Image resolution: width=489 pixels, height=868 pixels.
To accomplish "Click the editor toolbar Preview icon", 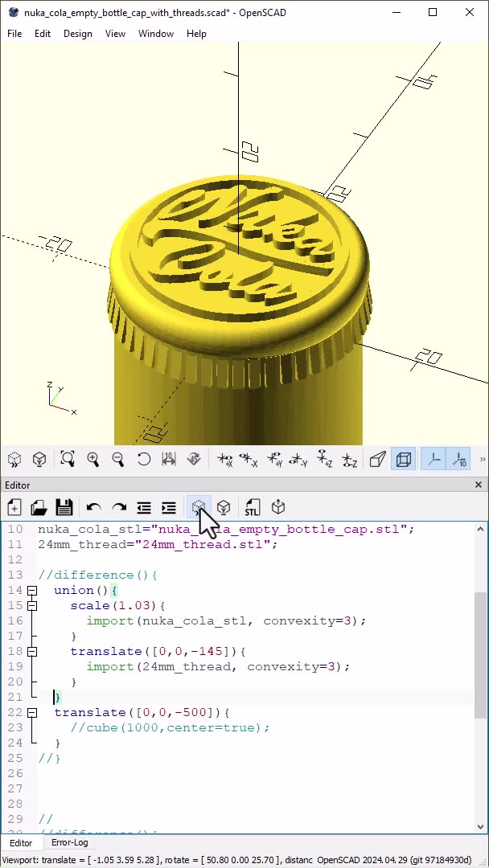I will click(x=199, y=507).
